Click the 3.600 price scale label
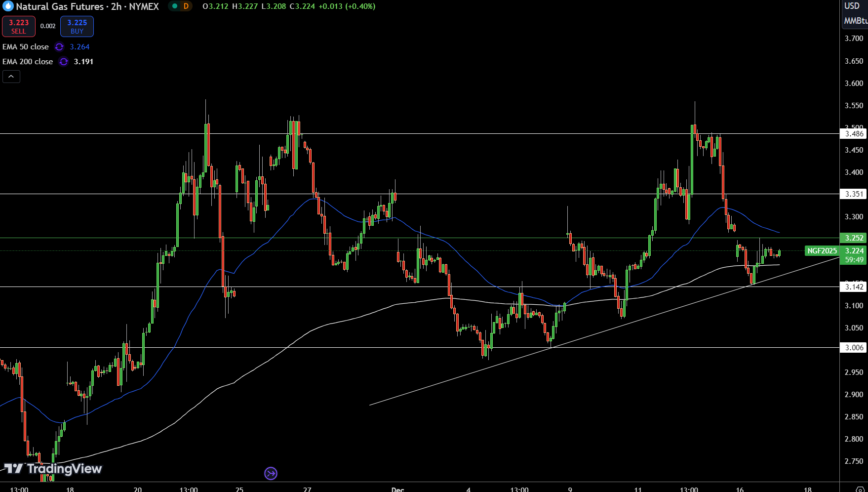 tap(854, 83)
